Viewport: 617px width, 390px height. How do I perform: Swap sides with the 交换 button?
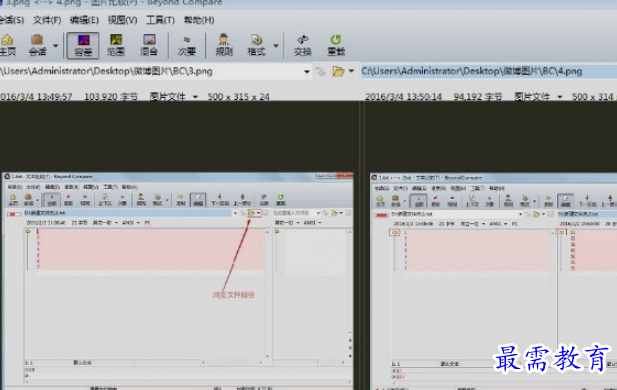[x=303, y=45]
